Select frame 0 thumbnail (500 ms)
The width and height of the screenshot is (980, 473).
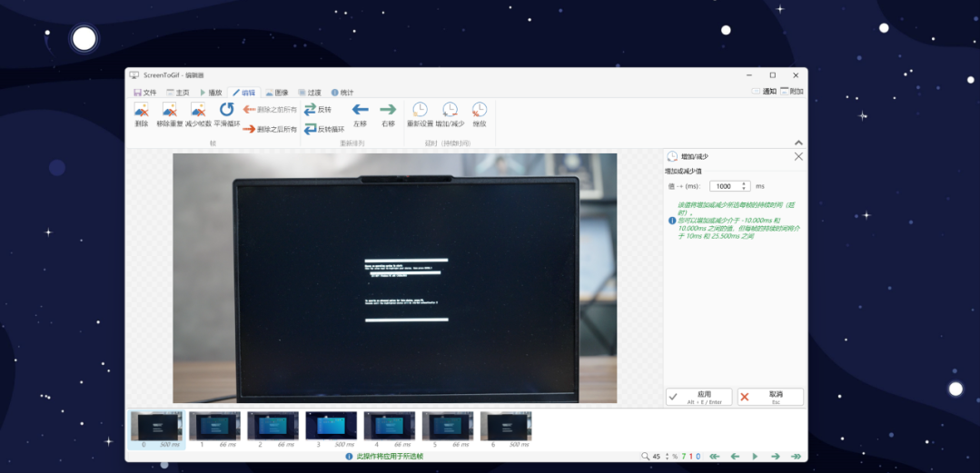[157, 430]
